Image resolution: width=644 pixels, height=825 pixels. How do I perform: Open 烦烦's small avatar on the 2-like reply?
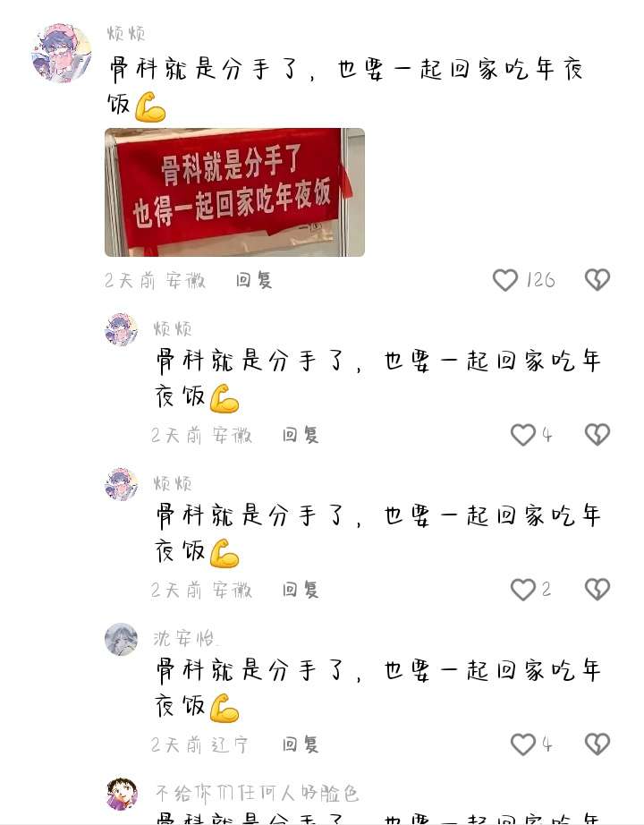pyautogui.click(x=121, y=484)
